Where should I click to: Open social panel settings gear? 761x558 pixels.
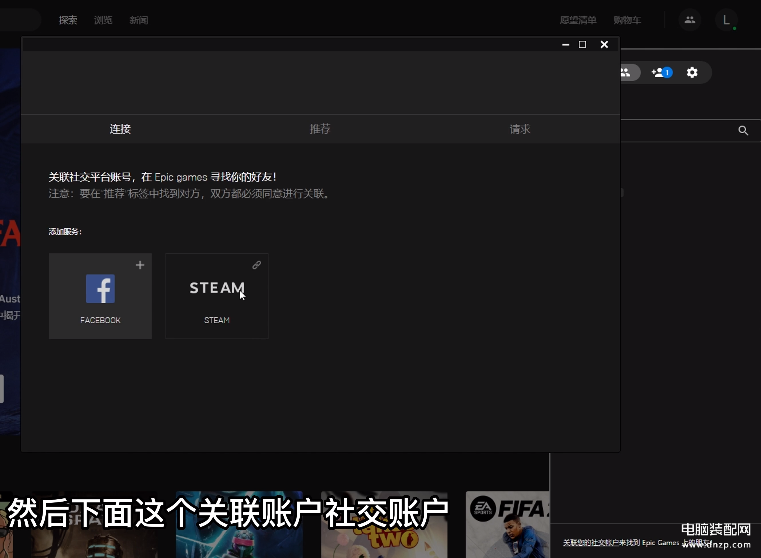pos(692,72)
